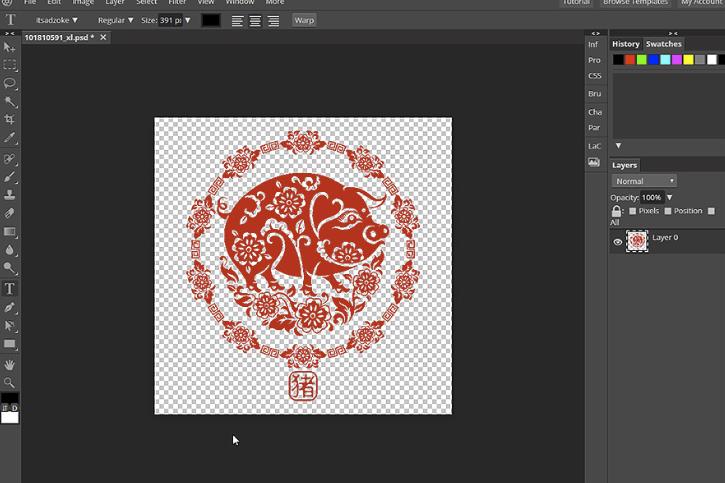Select the Hand tool
This screenshot has width=725, height=483.
point(10,365)
